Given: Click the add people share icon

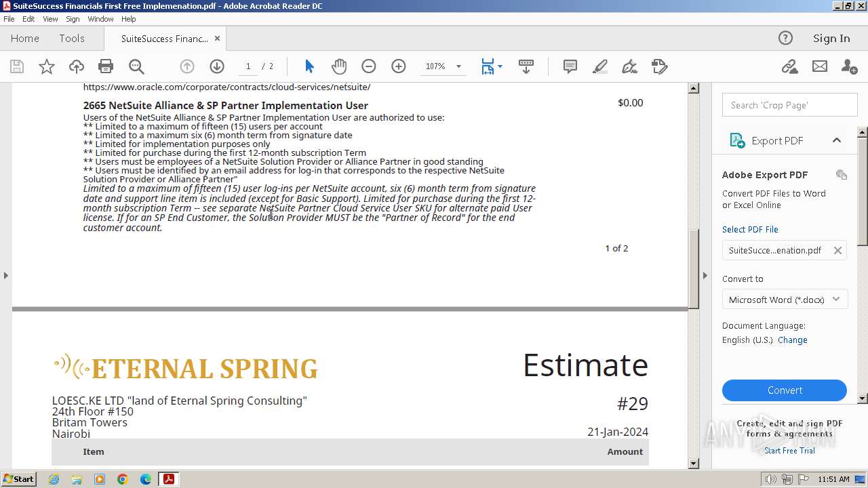Looking at the screenshot, I should (x=849, y=66).
